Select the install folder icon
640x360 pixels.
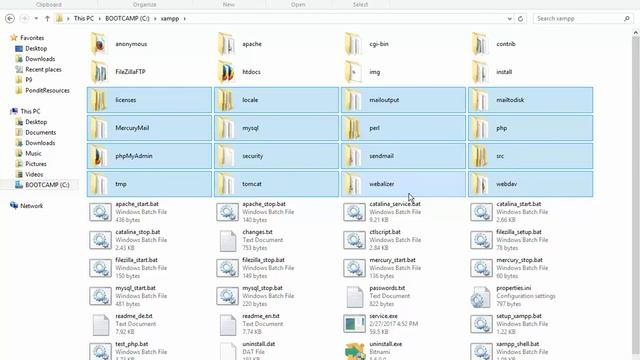pyautogui.click(x=480, y=72)
